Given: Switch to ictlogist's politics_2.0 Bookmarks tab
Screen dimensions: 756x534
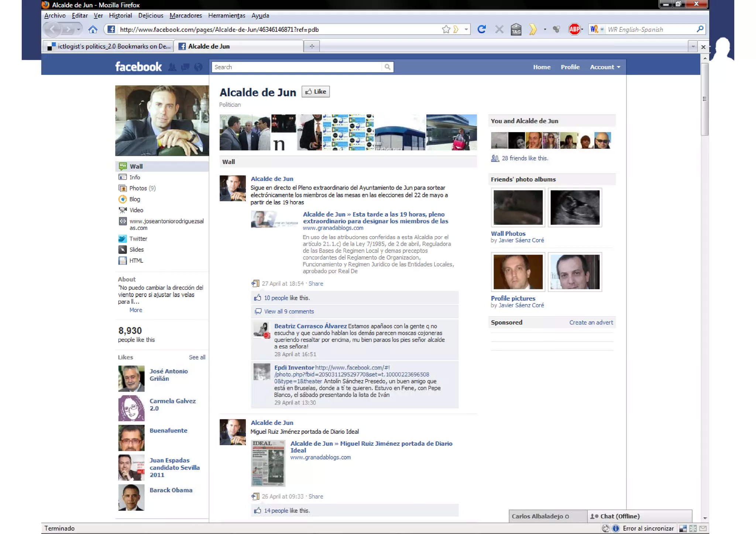Looking at the screenshot, I should pyautogui.click(x=108, y=46).
